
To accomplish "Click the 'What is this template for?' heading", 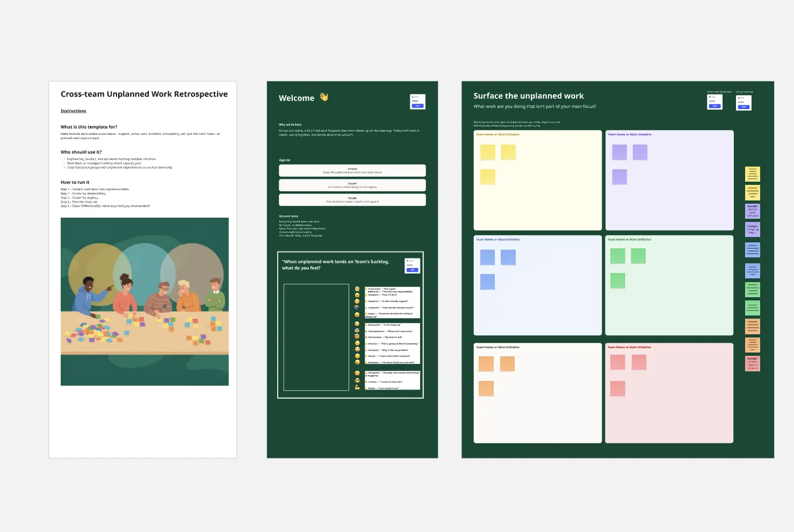I will (x=89, y=127).
